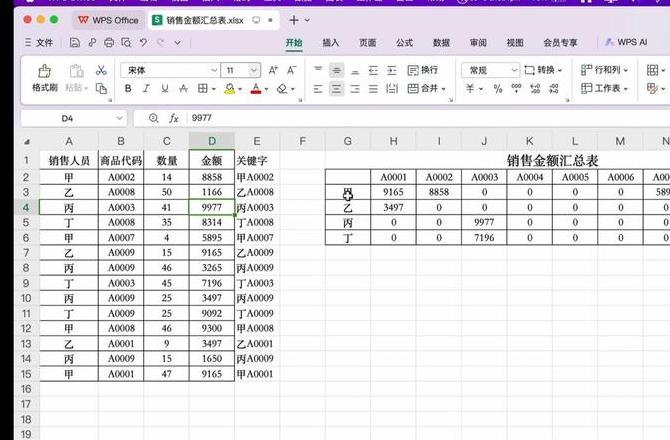Click the thousands separator icon
The height and width of the screenshot is (440, 670).
click(x=517, y=88)
